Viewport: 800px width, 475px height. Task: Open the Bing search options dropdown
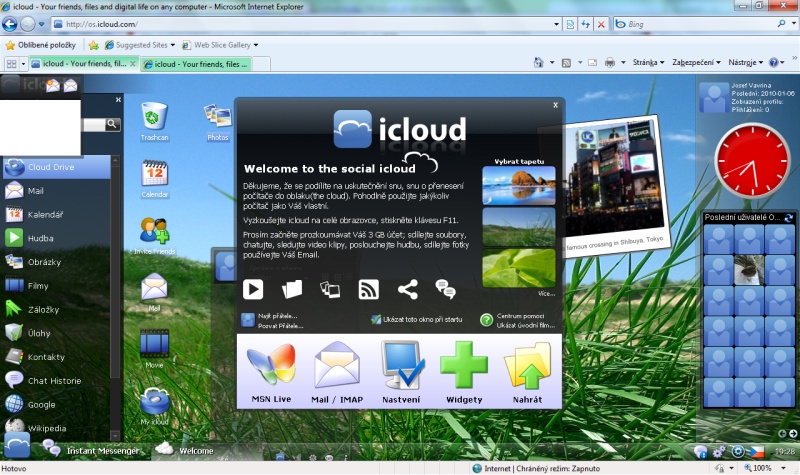(794, 24)
